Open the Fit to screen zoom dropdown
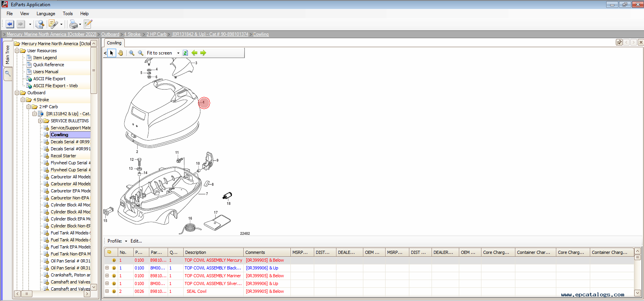This screenshot has height=301, width=644. tap(178, 53)
